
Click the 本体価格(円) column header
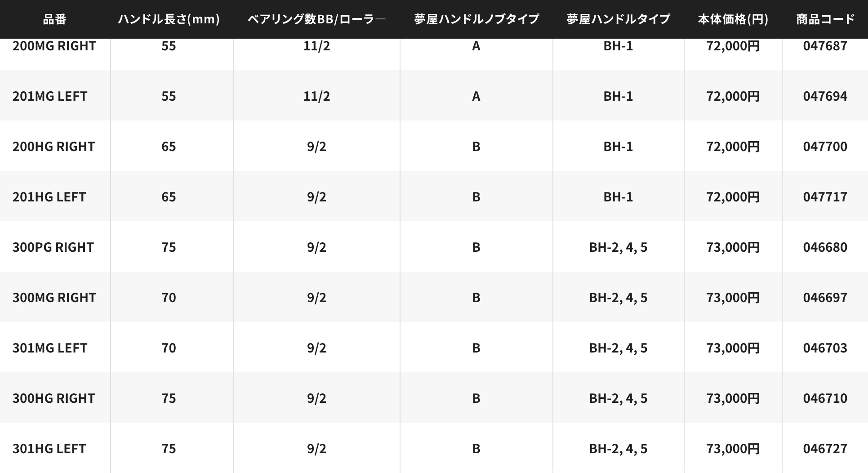pyautogui.click(x=733, y=19)
